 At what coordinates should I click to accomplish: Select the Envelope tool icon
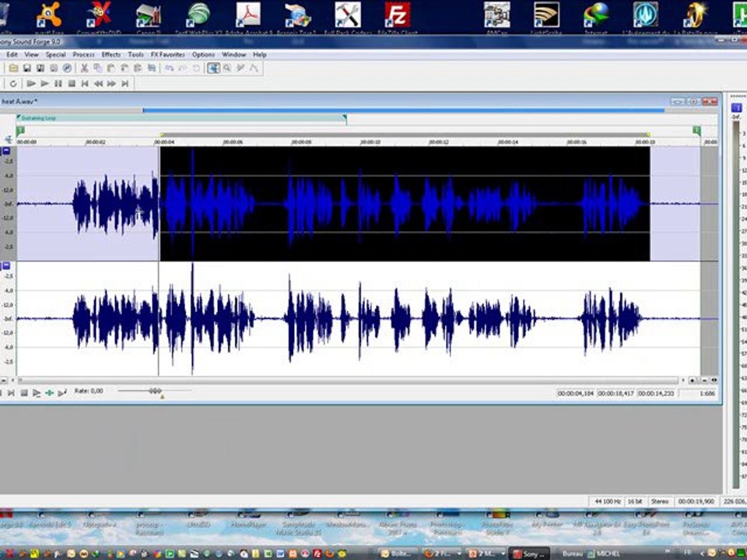[254, 68]
